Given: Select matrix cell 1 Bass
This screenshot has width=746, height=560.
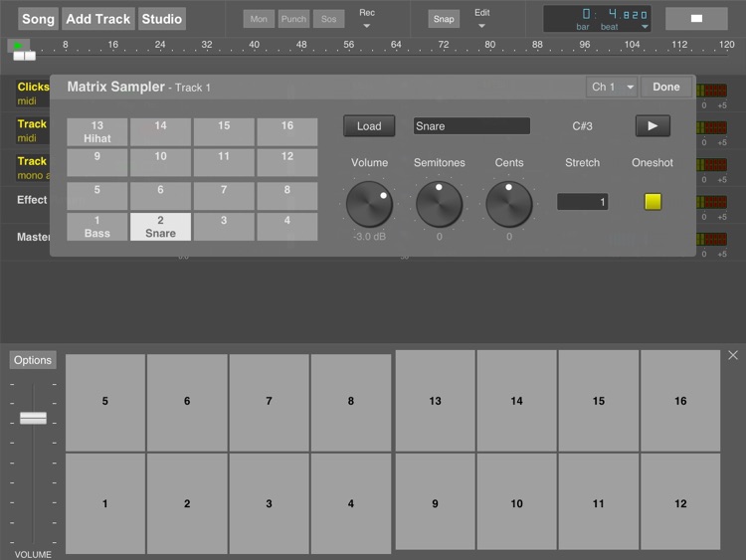Looking at the screenshot, I should pyautogui.click(x=97, y=227).
